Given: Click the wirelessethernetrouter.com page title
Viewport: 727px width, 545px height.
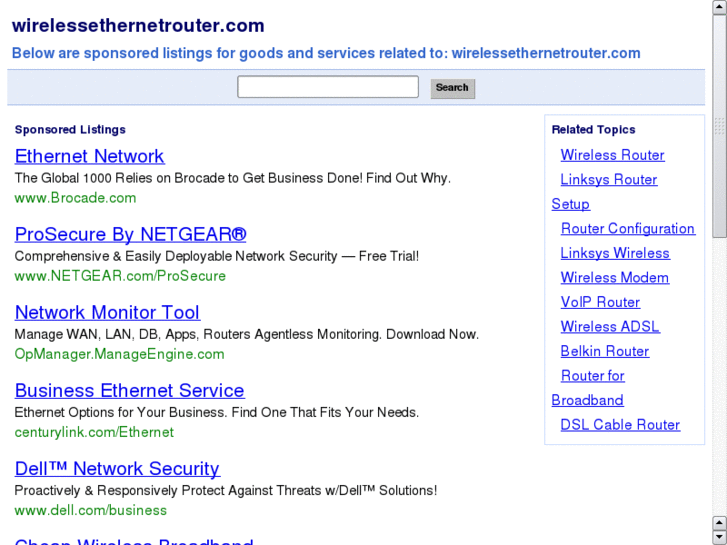Looking at the screenshot, I should point(138,26).
